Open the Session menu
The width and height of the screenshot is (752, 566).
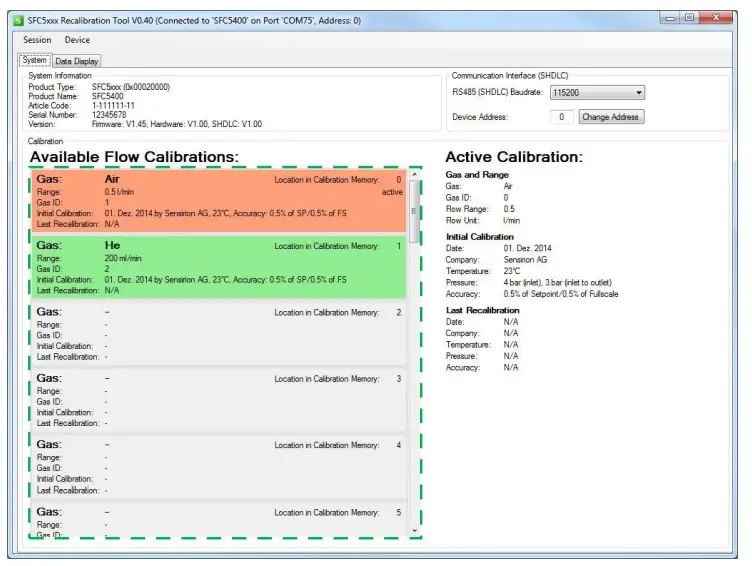point(37,40)
